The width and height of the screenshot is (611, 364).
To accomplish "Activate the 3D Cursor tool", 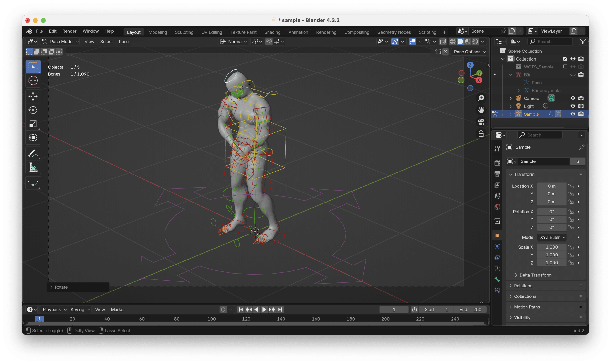I will (33, 80).
